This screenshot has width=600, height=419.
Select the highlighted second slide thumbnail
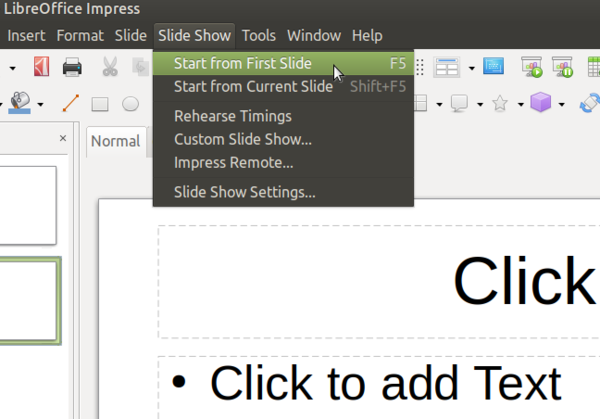click(x=30, y=301)
